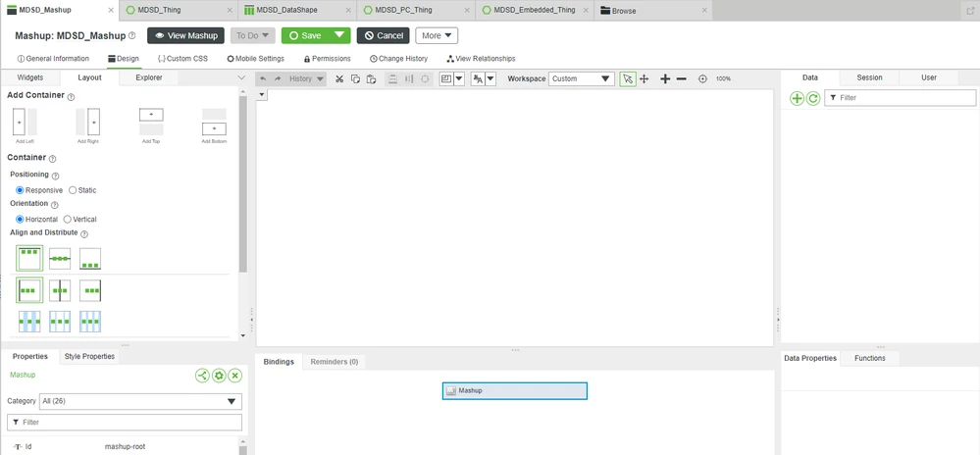The width and height of the screenshot is (980, 455).
Task: Open the History dropdown
Action: [x=307, y=78]
